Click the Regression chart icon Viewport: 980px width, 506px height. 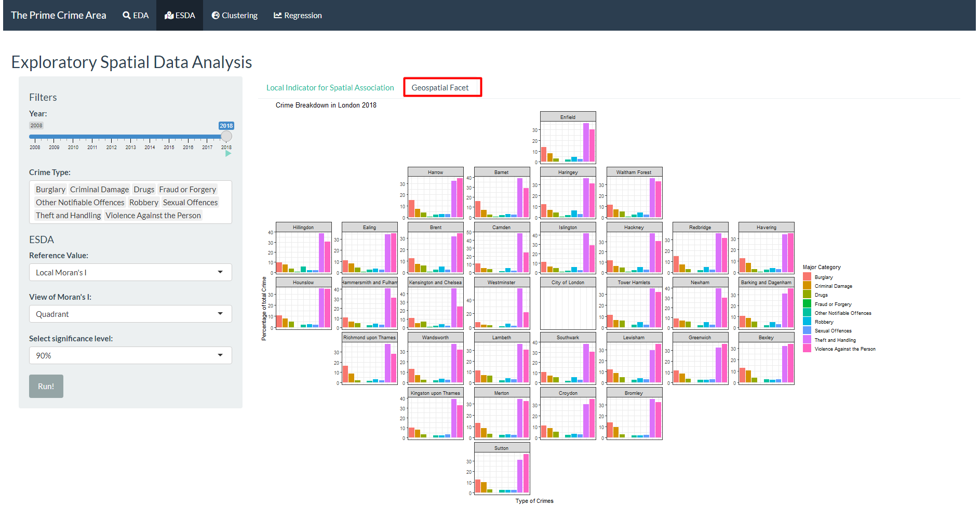(x=278, y=16)
